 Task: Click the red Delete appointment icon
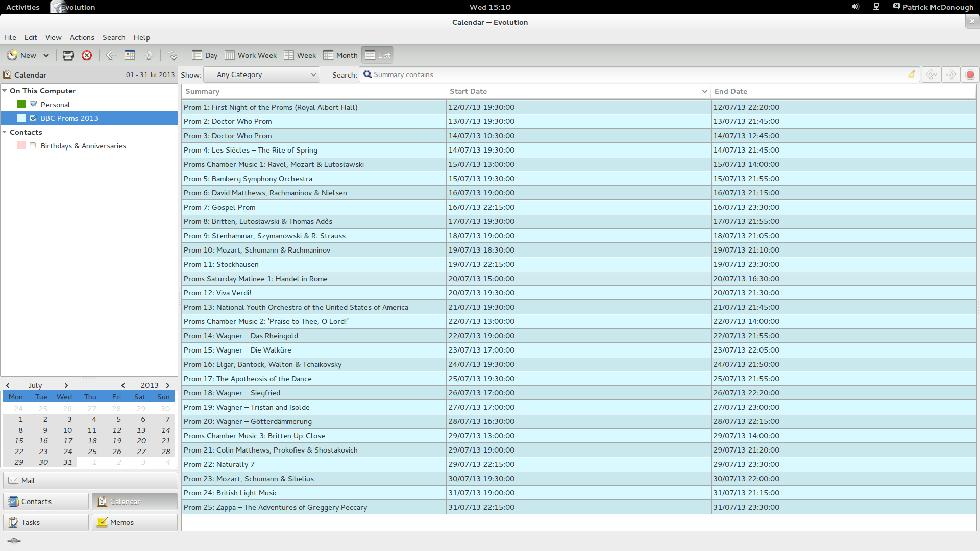pyautogui.click(x=87, y=55)
